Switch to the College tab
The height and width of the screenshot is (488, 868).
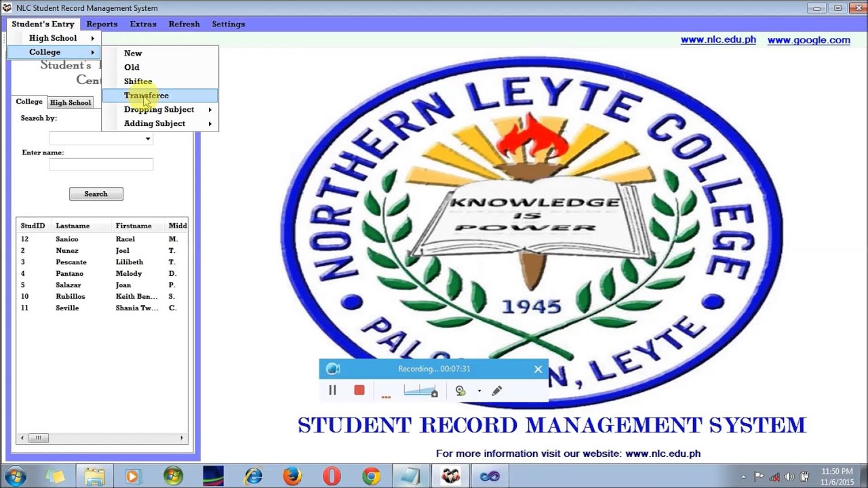tap(29, 102)
